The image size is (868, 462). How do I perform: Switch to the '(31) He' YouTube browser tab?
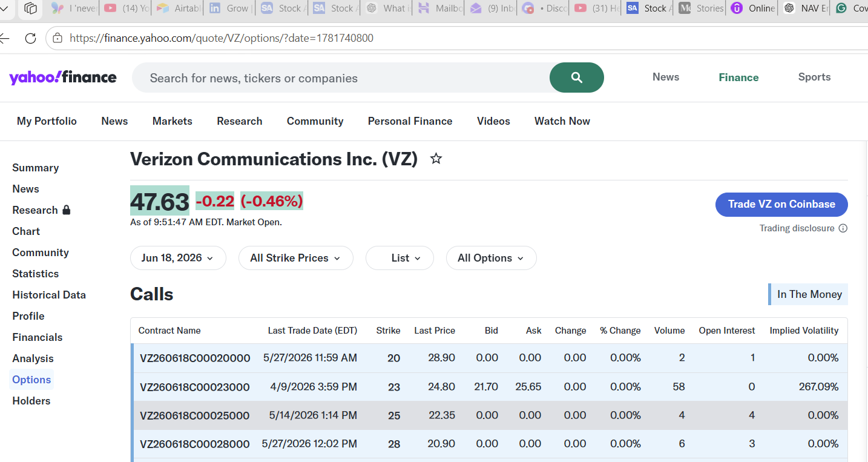tap(596, 8)
